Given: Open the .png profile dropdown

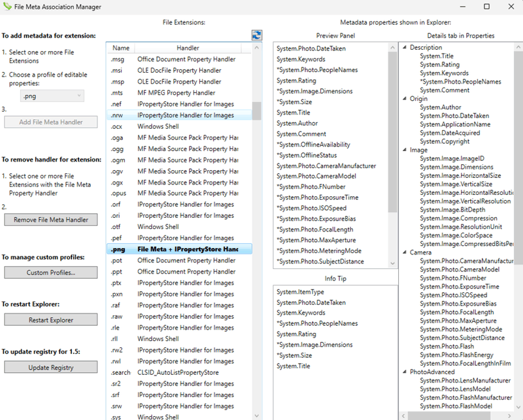Looking at the screenshot, I should coord(52,96).
